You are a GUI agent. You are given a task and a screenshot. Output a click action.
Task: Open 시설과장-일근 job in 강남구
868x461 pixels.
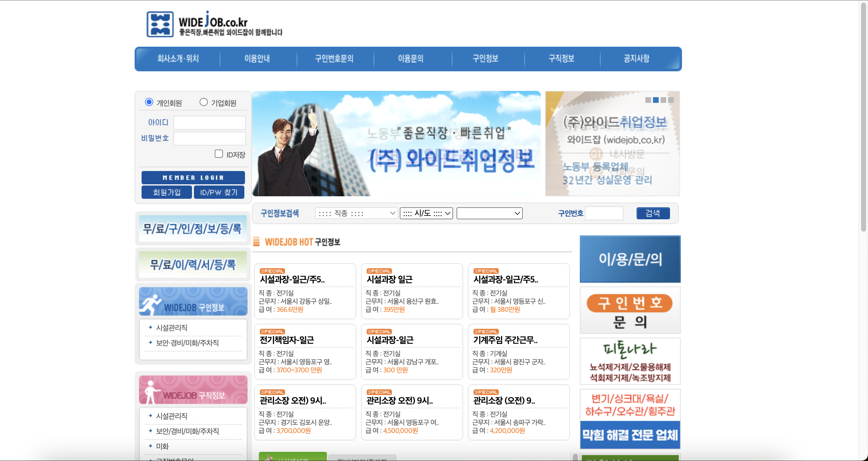(412, 352)
